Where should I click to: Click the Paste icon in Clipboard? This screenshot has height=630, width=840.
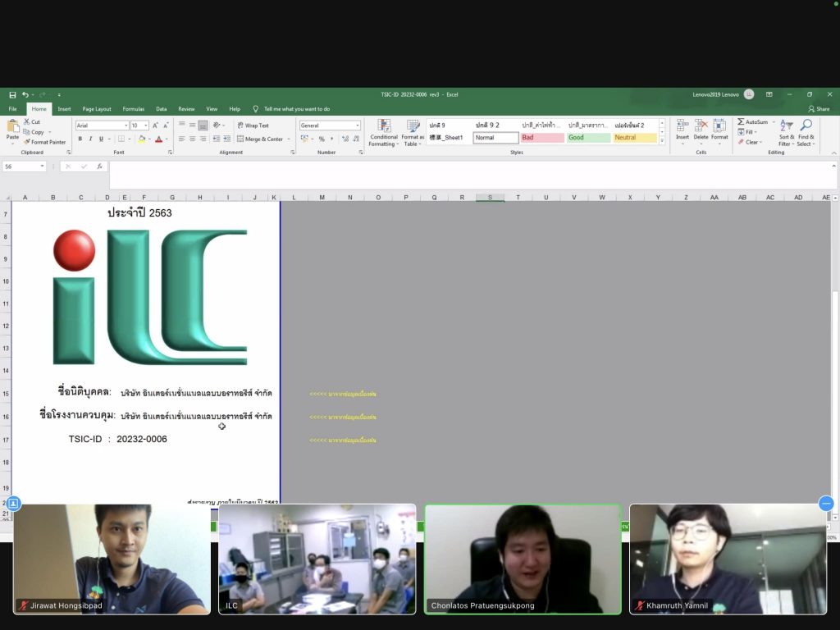(12, 126)
